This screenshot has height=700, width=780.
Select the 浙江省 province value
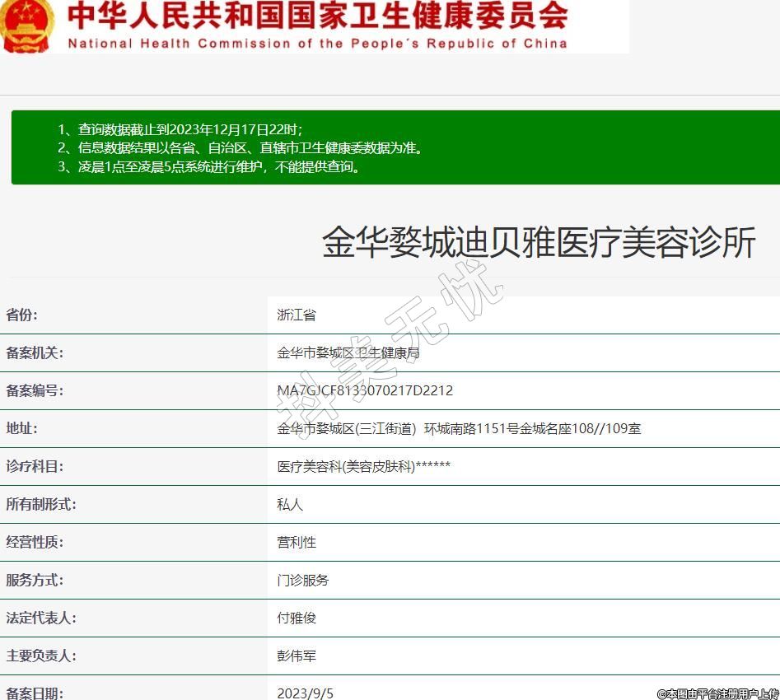[x=297, y=315]
